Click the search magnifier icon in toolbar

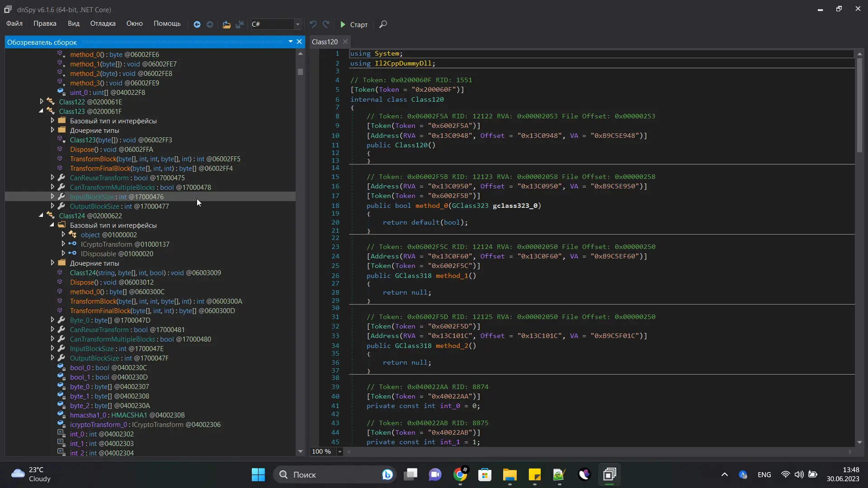[x=383, y=24]
